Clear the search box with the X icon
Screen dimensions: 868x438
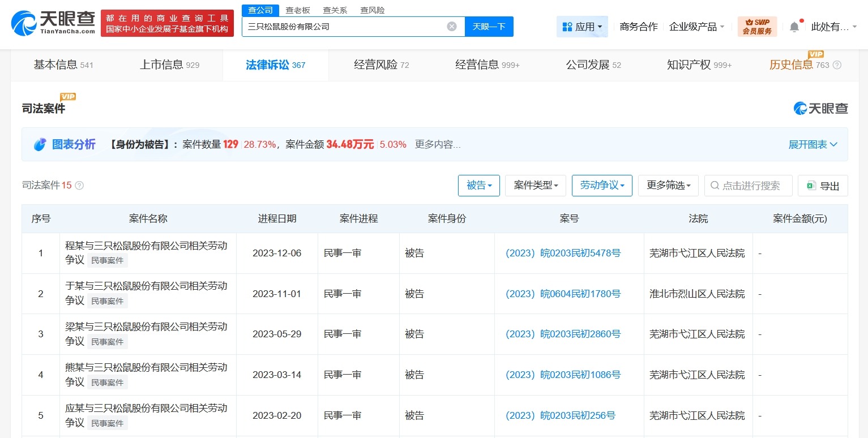451,26
